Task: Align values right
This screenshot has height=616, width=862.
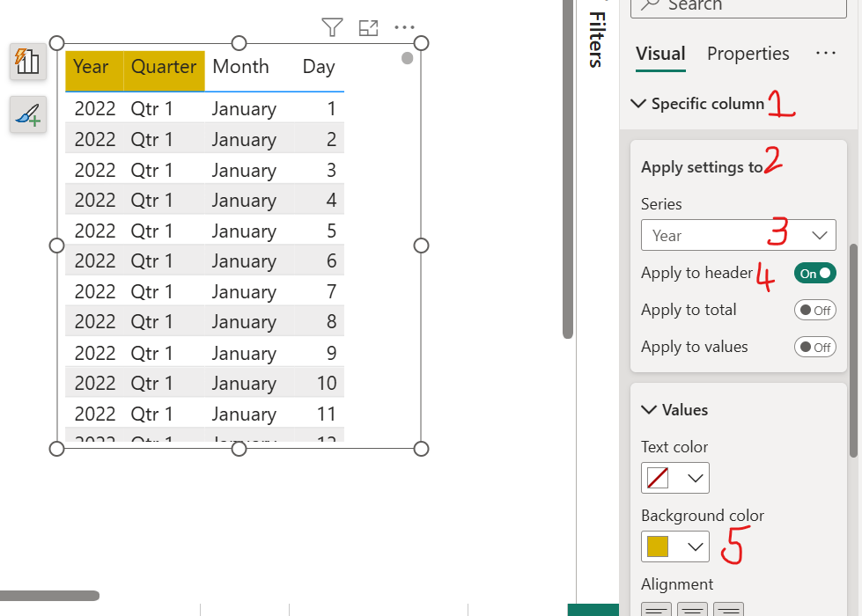Action: [728, 609]
